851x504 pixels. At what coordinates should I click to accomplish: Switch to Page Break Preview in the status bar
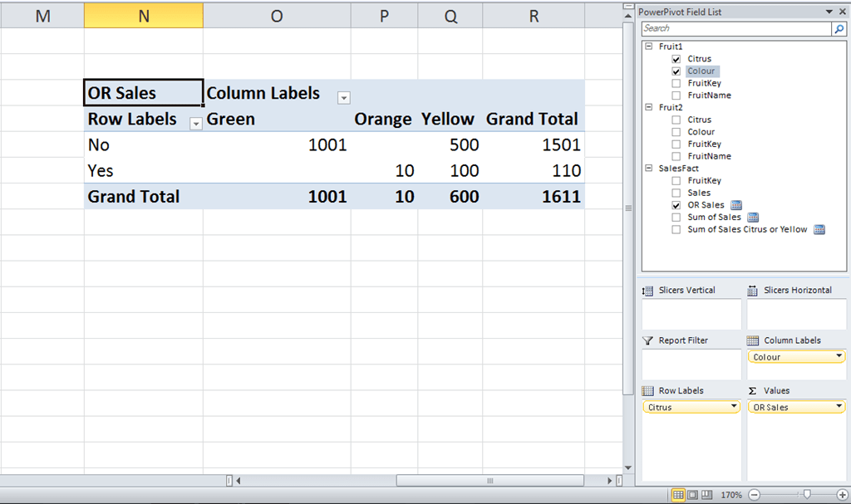[x=706, y=495]
